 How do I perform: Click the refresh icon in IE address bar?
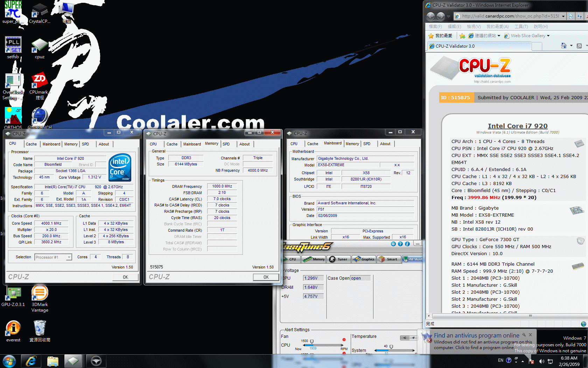pos(580,16)
